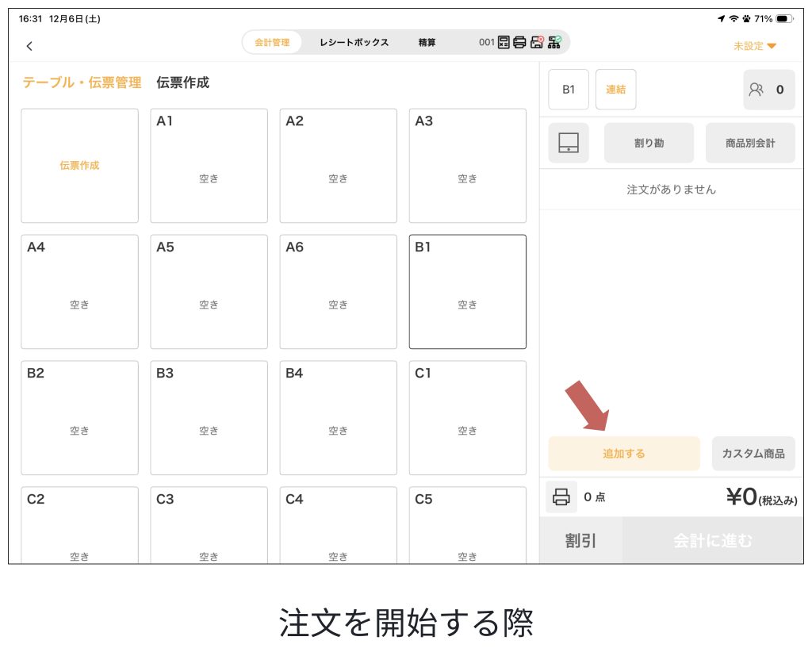
Task: Click the card reader error status icon
Action: pyautogui.click(x=537, y=42)
